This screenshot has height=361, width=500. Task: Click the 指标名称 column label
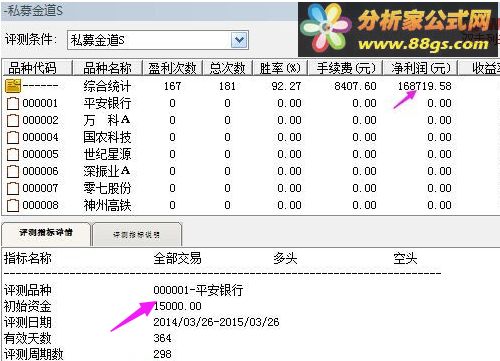click(28, 258)
